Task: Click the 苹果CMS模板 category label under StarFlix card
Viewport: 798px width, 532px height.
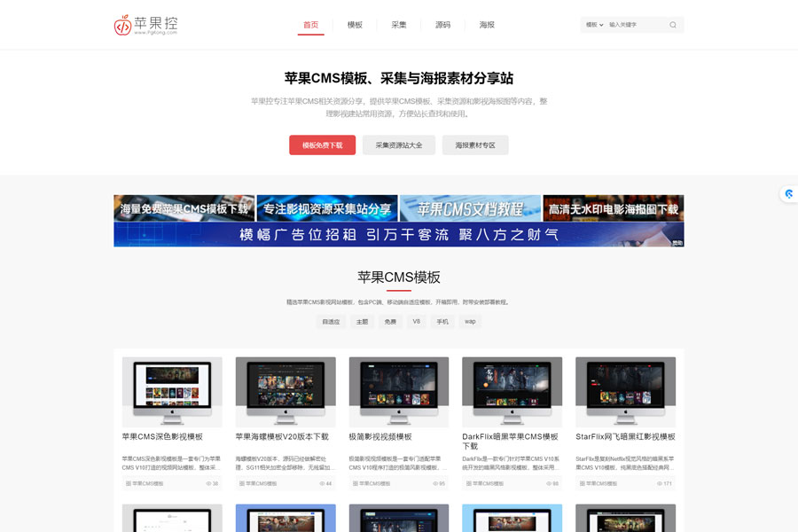Action: pyautogui.click(x=601, y=483)
